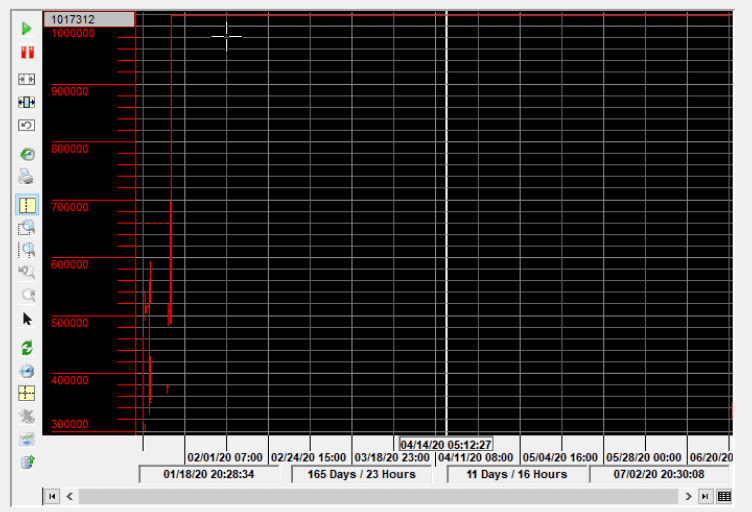Jump to the beginning with the skip-to-start button
The height and width of the screenshot is (512, 752).
[x=52, y=496]
